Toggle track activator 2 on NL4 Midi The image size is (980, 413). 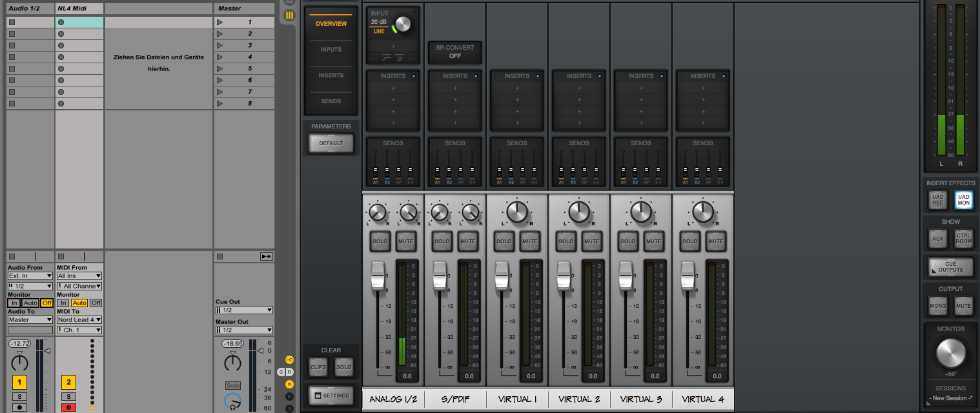click(68, 382)
